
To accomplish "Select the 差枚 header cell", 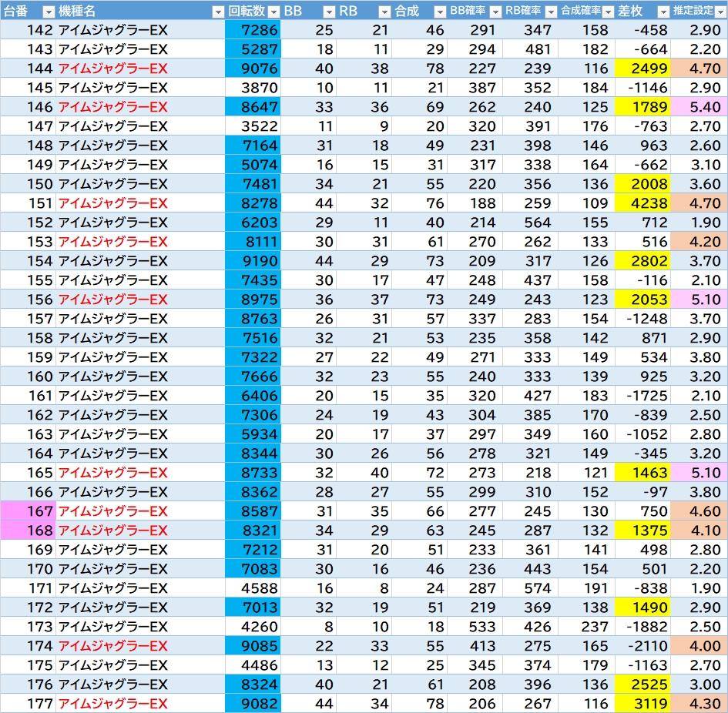I will tap(642, 11).
